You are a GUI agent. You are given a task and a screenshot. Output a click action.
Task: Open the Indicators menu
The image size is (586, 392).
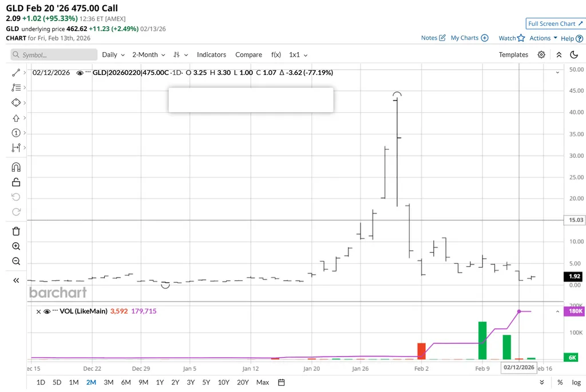[211, 55]
